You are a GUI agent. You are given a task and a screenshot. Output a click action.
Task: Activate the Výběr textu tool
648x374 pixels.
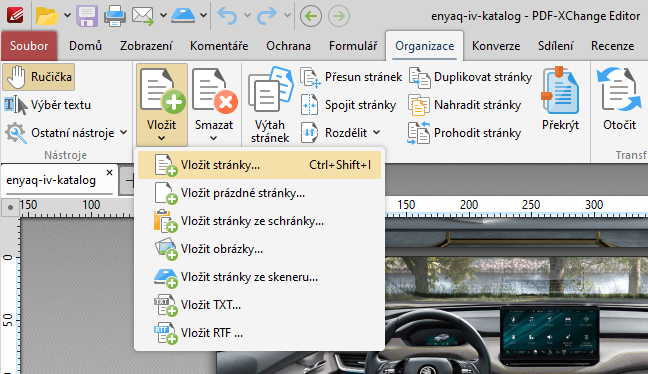pos(48,105)
